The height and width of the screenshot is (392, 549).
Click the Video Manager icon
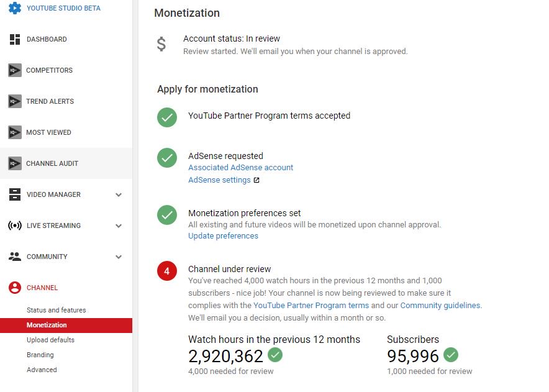click(15, 194)
